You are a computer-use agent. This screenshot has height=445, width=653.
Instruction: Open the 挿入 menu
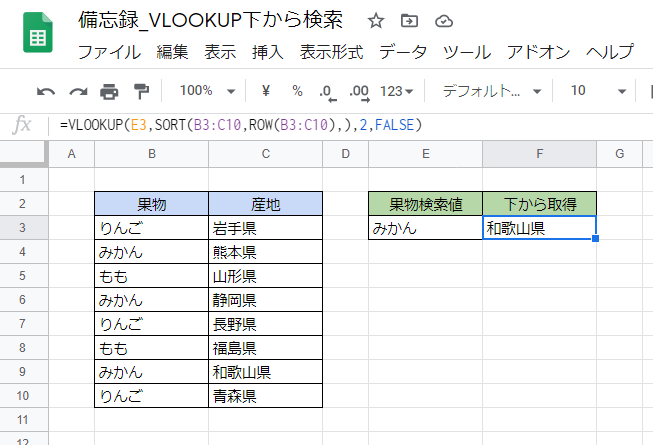tap(268, 52)
